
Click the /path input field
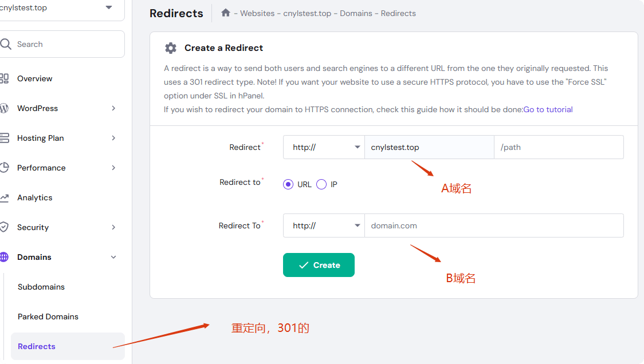(559, 147)
